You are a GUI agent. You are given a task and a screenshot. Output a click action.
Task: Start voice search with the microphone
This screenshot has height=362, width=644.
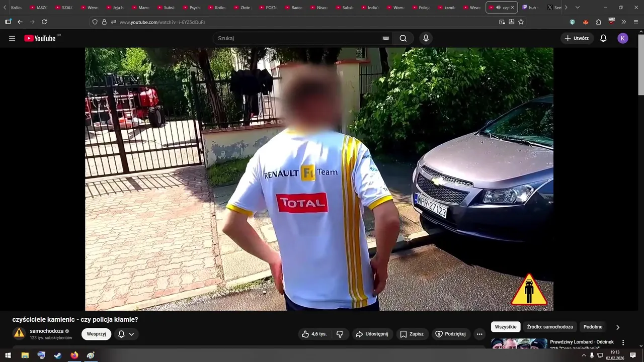click(x=426, y=38)
